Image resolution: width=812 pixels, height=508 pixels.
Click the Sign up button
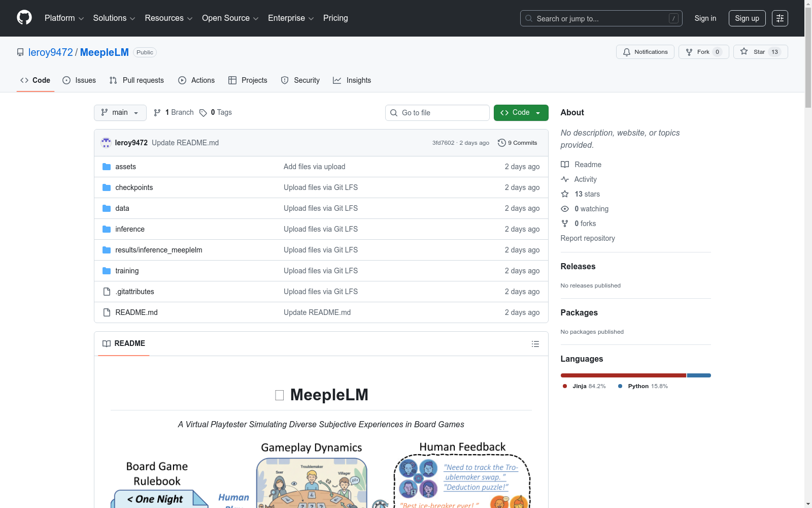747,18
